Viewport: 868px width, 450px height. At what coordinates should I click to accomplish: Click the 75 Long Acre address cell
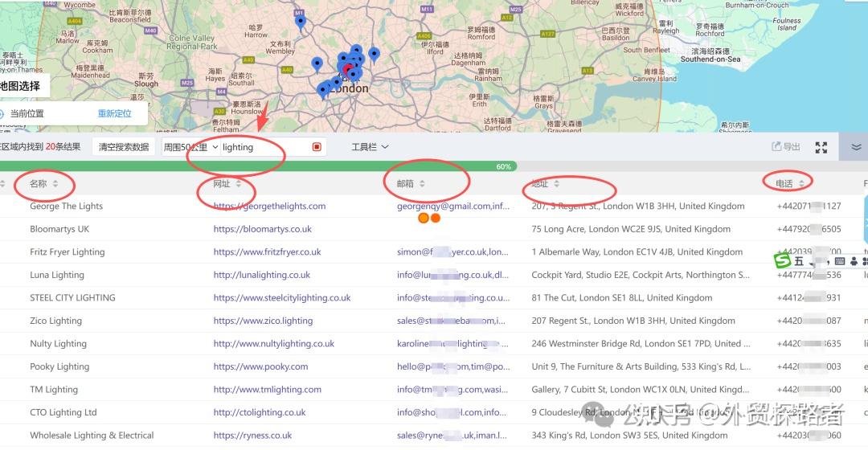pyautogui.click(x=631, y=229)
